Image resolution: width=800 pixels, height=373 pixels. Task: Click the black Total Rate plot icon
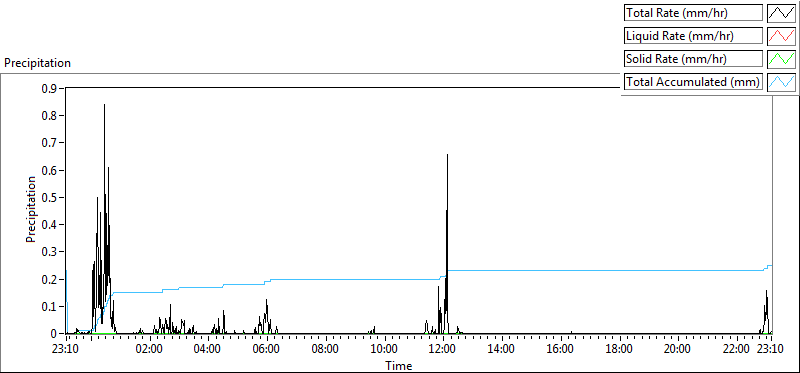click(x=781, y=13)
